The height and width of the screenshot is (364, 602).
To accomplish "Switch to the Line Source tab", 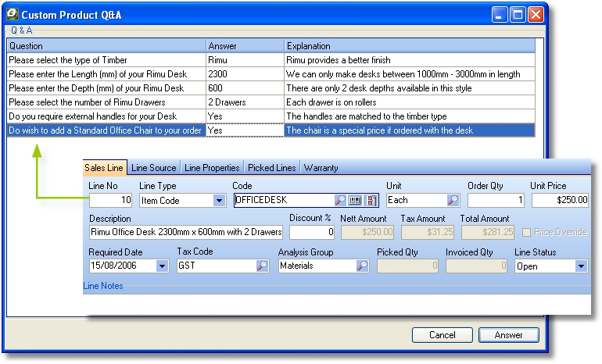I will [x=153, y=167].
